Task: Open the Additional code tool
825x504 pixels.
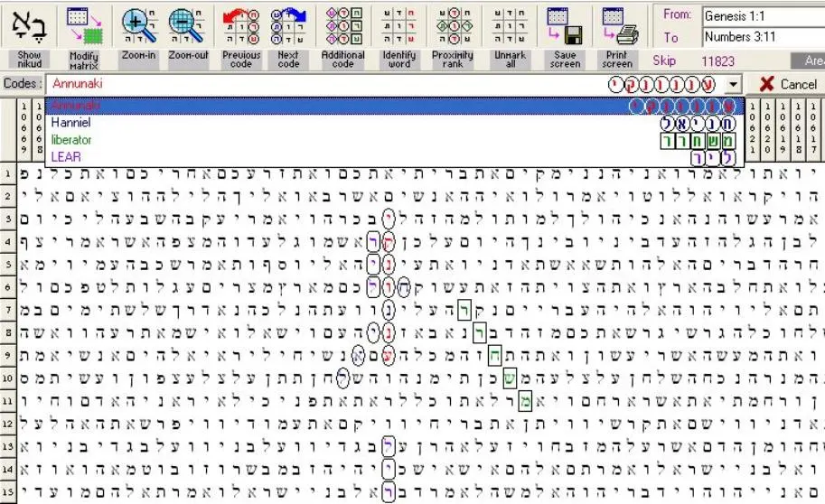Action: 343,26
